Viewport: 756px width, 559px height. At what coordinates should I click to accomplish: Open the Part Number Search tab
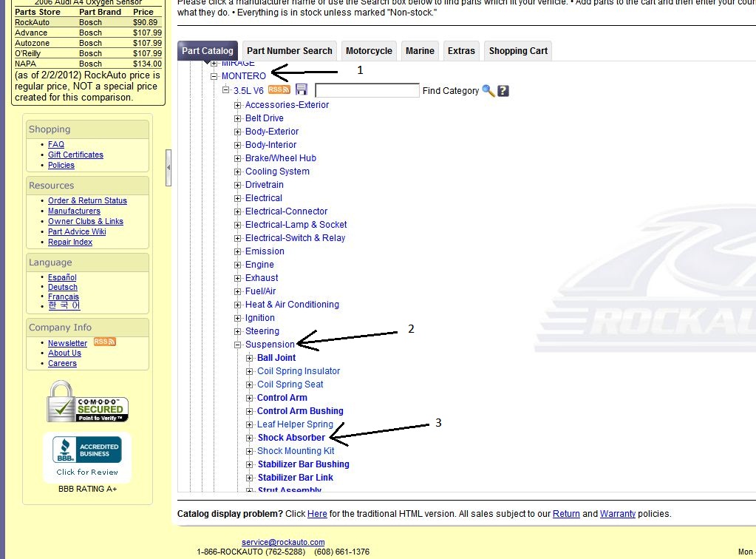[x=289, y=50]
